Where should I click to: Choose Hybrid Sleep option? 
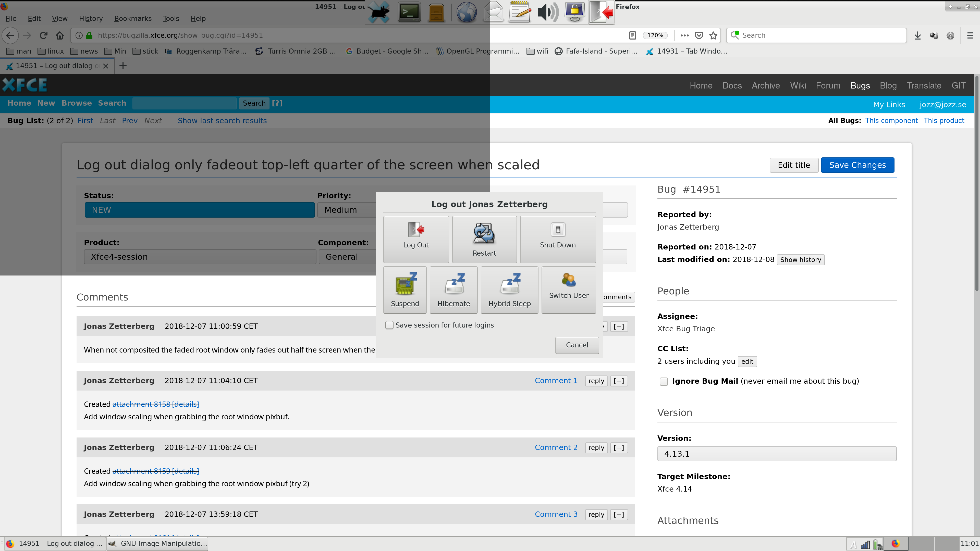point(509,290)
